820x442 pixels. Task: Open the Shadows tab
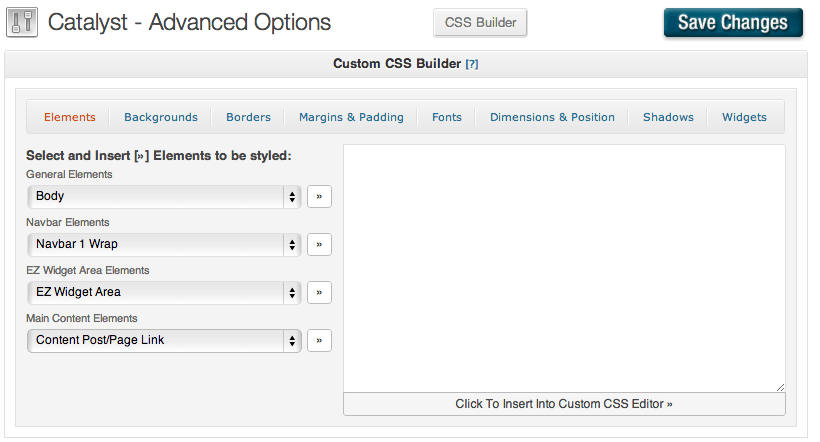[668, 117]
